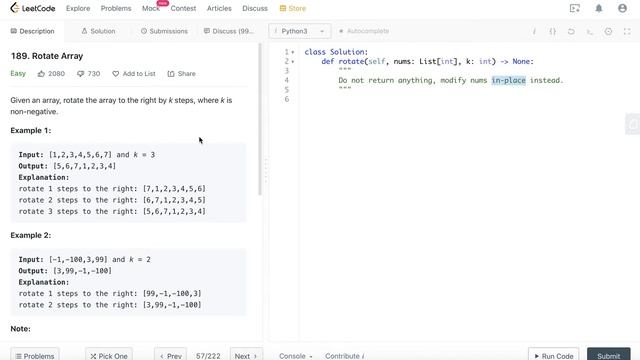This screenshot has width=640, height=360.
Task: Click 'def rotate' on code line 2
Action: (342, 62)
